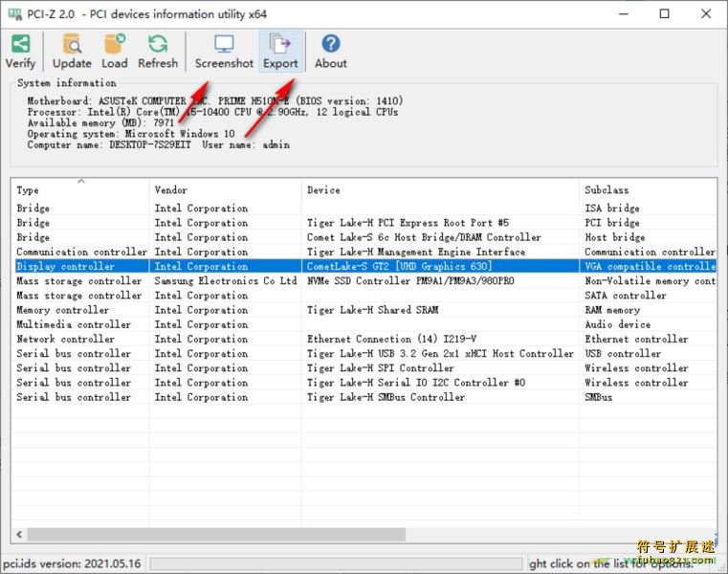Select the 'USB controller' subclass cell
Viewport: 728px width, 574px height.
(623, 353)
